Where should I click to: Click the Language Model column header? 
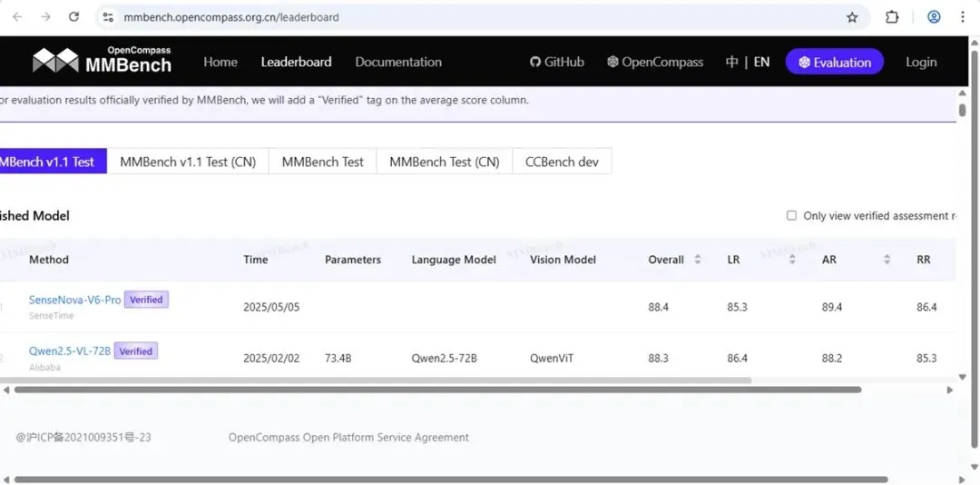pyautogui.click(x=454, y=260)
